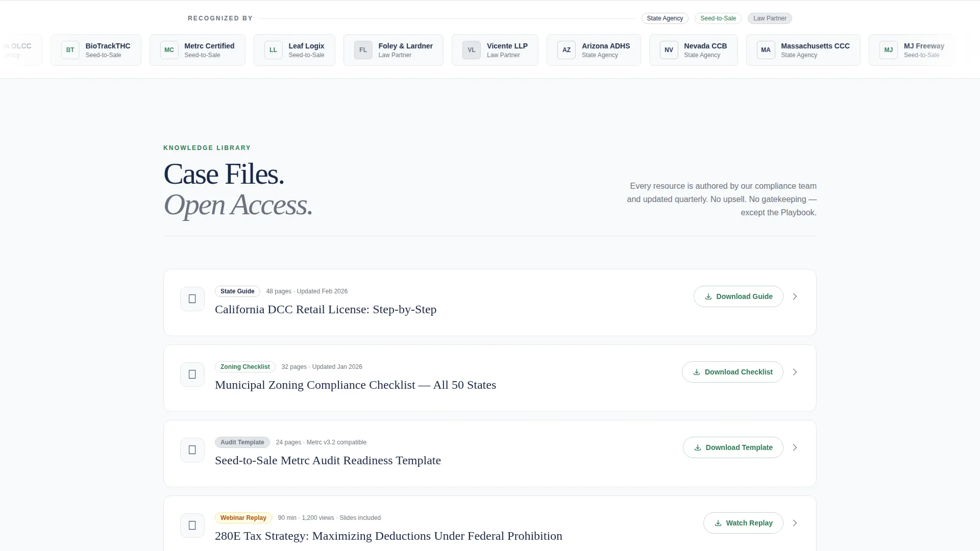Select the Vicente LLP partner name
This screenshot has height=551, width=980.
pyautogui.click(x=507, y=46)
